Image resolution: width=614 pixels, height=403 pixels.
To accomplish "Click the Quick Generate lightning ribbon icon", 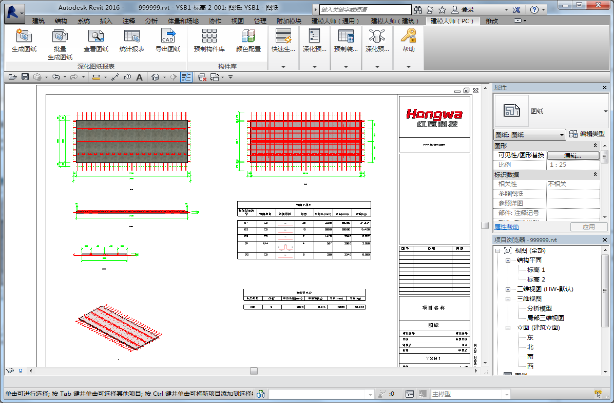I will (283, 36).
